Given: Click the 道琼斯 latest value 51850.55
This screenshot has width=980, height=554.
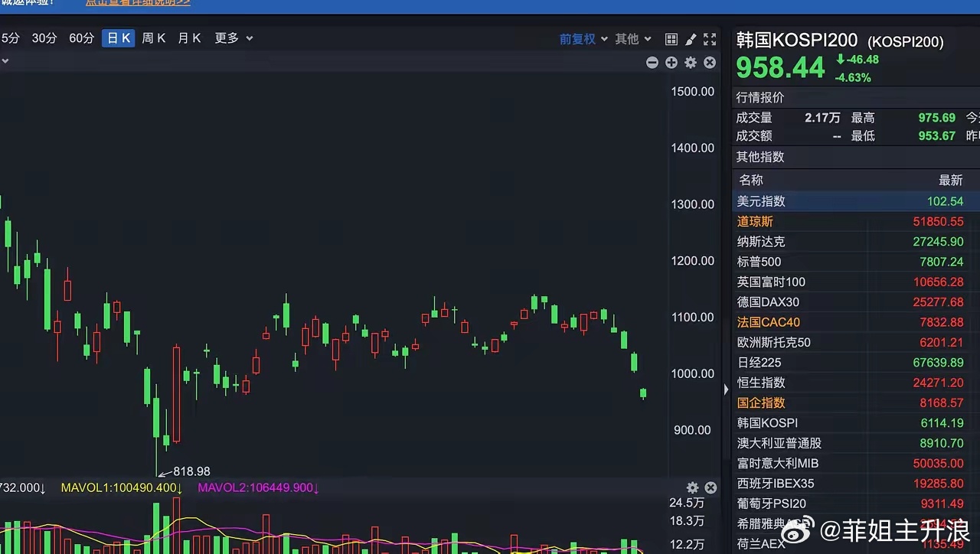Looking at the screenshot, I should (x=938, y=221).
